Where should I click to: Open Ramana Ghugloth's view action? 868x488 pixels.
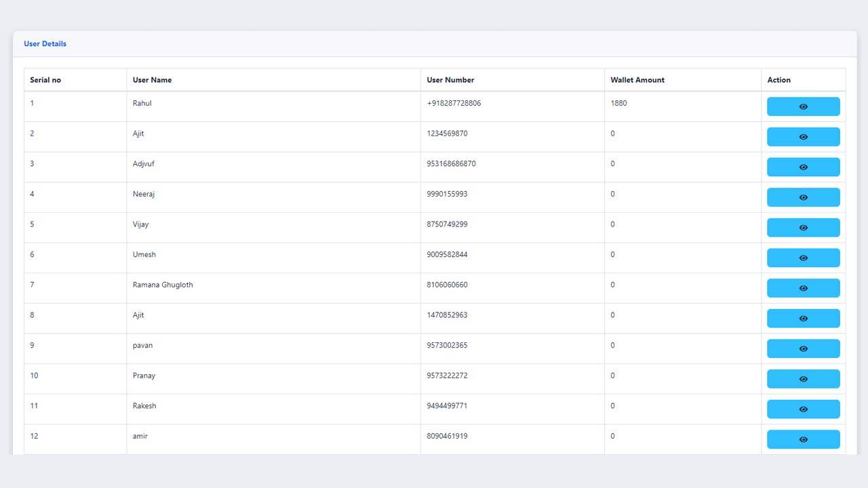pos(803,288)
